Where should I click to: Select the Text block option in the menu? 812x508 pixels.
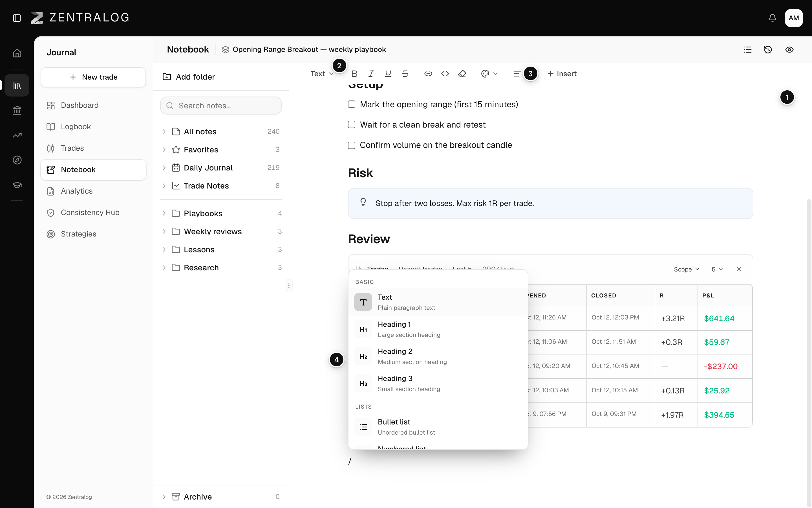(438, 302)
